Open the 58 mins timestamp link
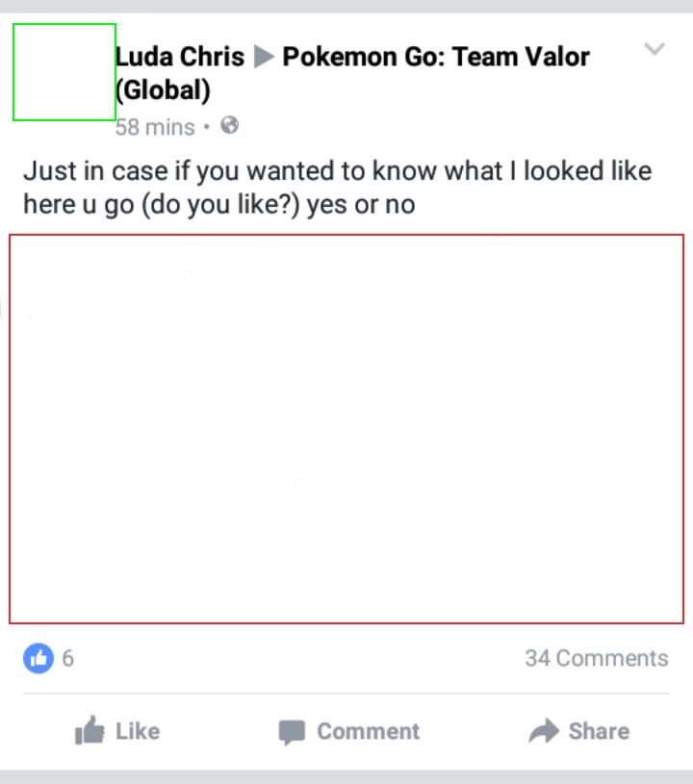693x784 pixels. click(155, 127)
